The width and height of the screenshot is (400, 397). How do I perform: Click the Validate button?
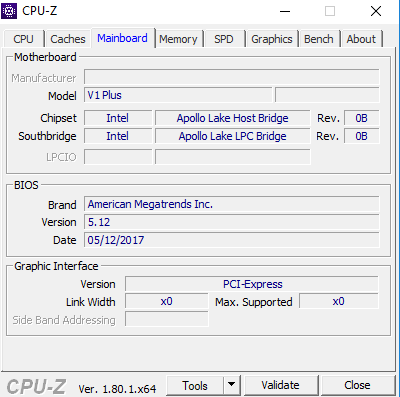coord(280,385)
